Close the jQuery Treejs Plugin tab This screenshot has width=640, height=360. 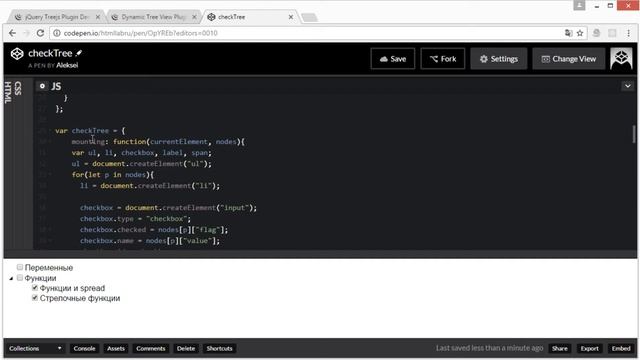pos(98,17)
